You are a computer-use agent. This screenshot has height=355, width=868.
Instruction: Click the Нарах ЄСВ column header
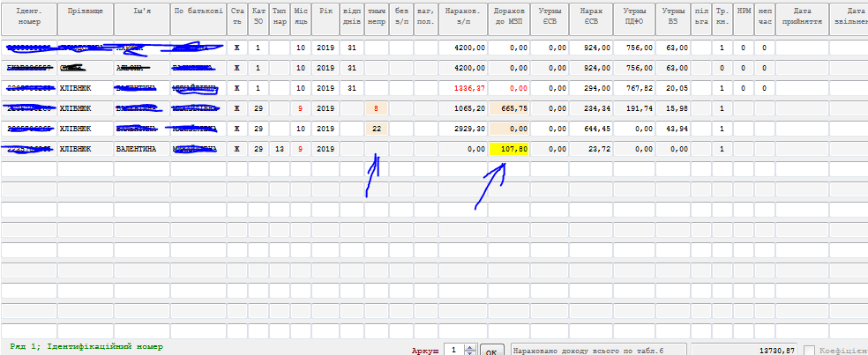[x=590, y=14]
